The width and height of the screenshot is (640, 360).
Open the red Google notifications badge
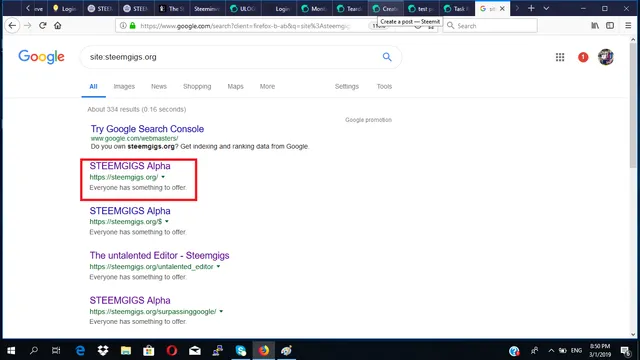pyautogui.click(x=583, y=57)
